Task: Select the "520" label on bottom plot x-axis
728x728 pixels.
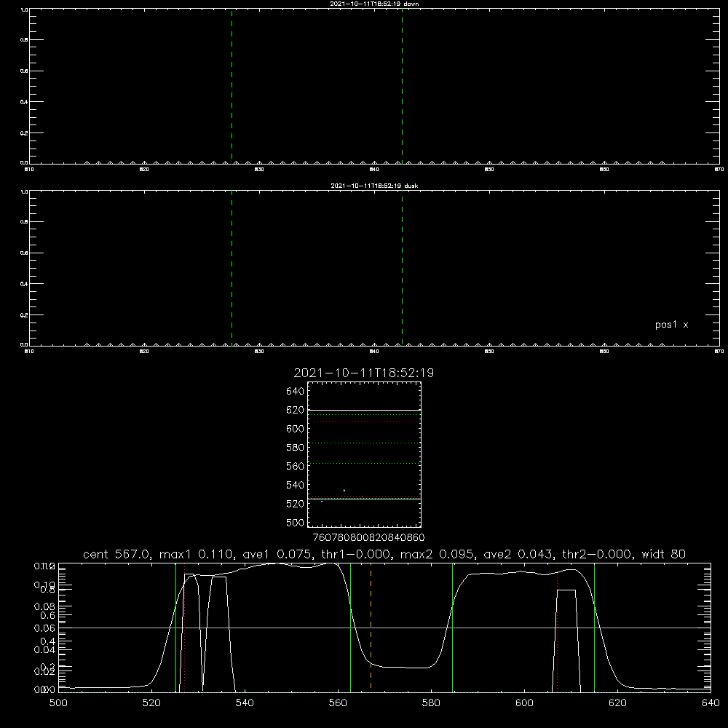Action: tap(152, 703)
